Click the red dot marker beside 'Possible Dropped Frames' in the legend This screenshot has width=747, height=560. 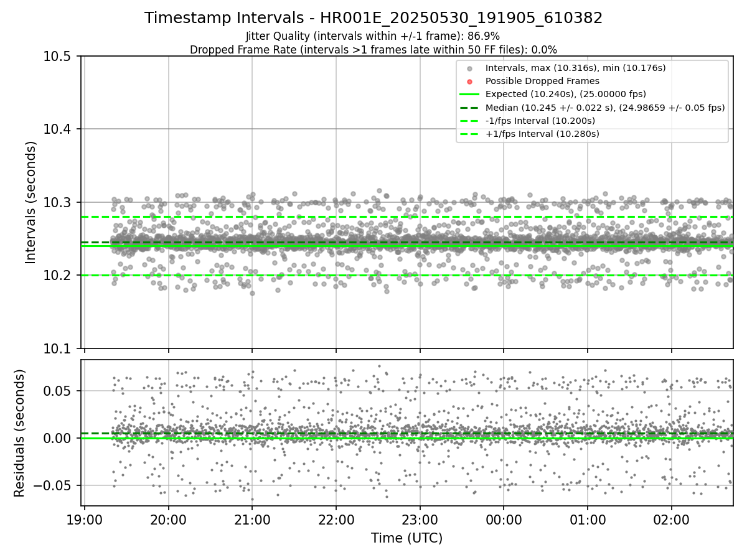[x=470, y=82]
